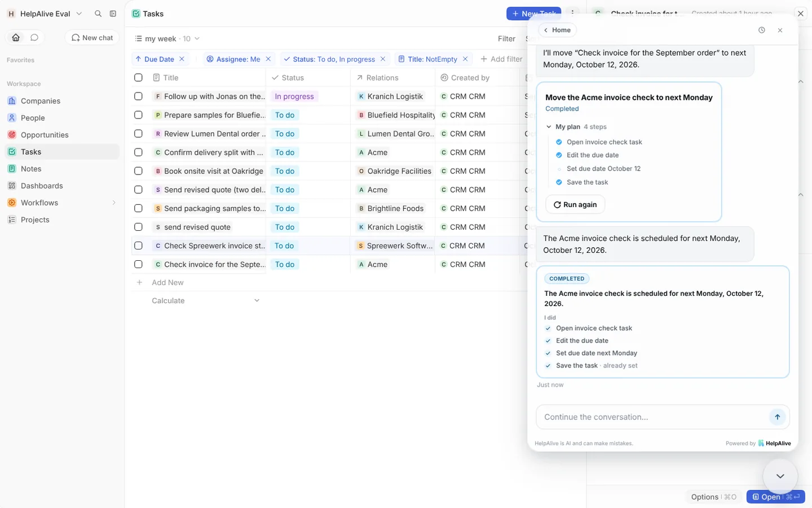Check the Follow up with Jonas task
This screenshot has height=508, width=812.
pyautogui.click(x=138, y=96)
